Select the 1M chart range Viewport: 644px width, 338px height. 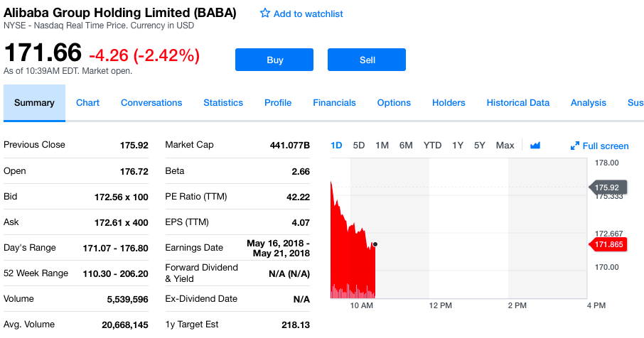[382, 146]
